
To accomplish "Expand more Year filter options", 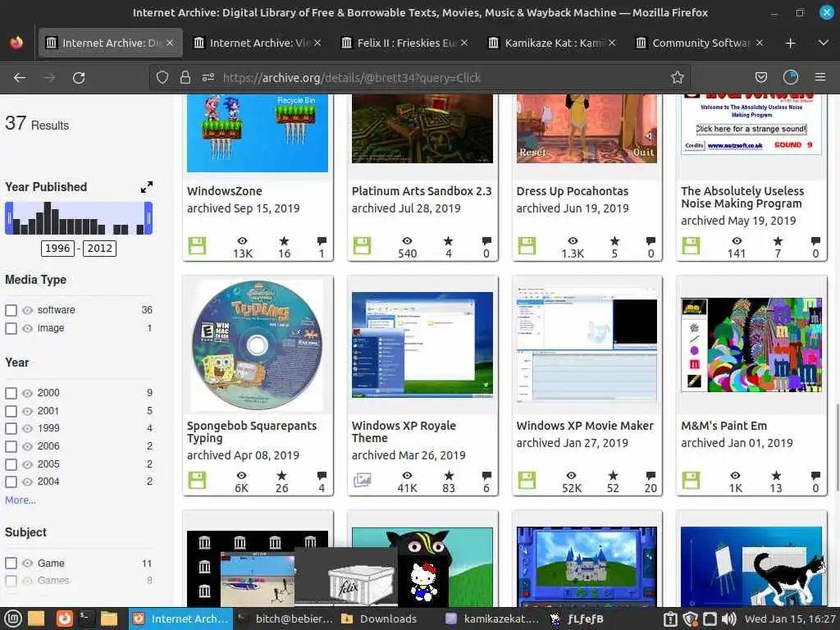I will pos(21,500).
